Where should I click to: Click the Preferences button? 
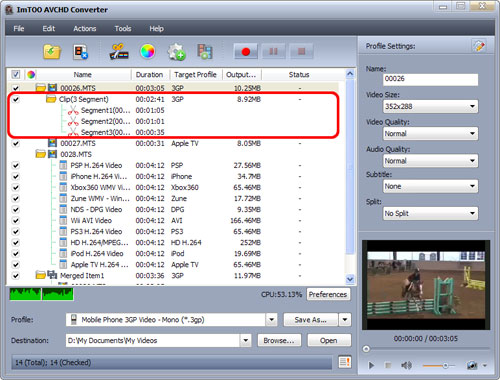pyautogui.click(x=328, y=294)
